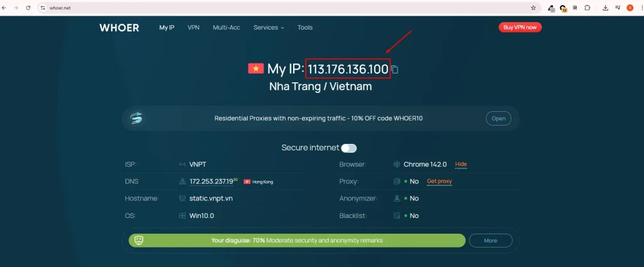Expand the Services dropdown menu
The image size is (644, 267).
pos(269,28)
